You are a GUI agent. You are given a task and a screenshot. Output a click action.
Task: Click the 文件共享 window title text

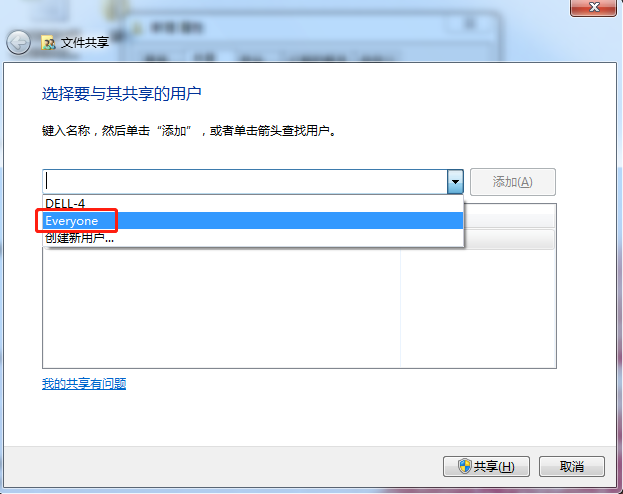pyautogui.click(x=85, y=43)
